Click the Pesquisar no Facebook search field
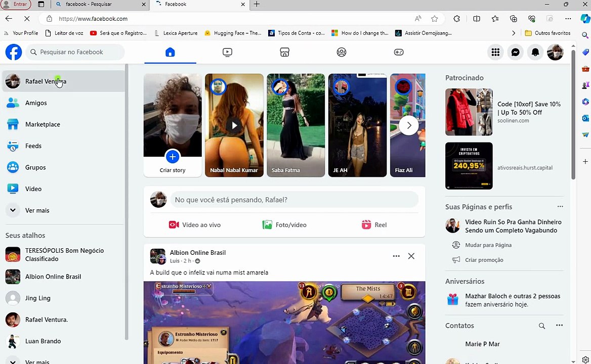591x364 pixels. pyautogui.click(x=75, y=52)
